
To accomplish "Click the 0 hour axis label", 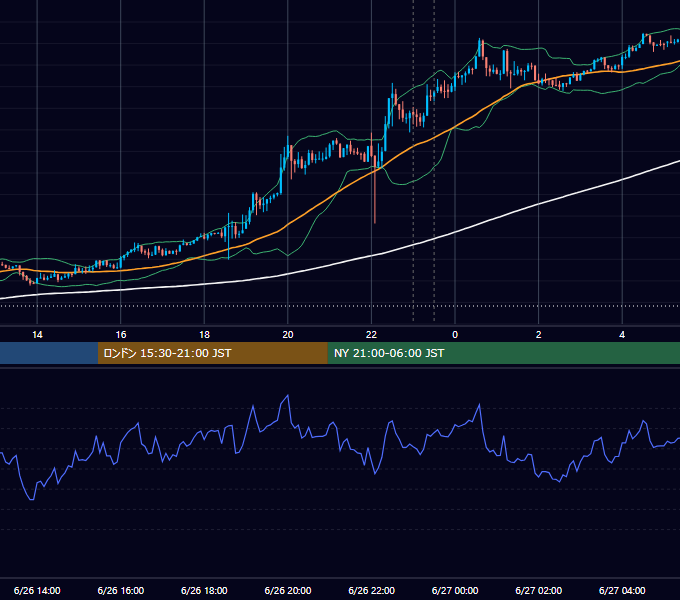I will (x=455, y=335).
